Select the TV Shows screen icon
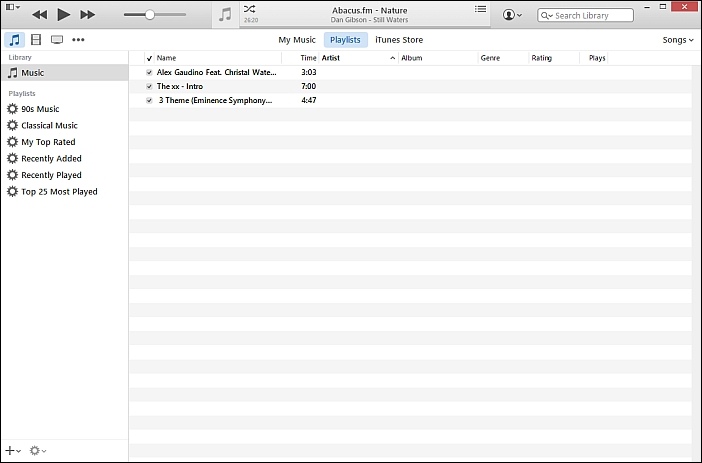This screenshot has height=463, width=702. point(57,40)
